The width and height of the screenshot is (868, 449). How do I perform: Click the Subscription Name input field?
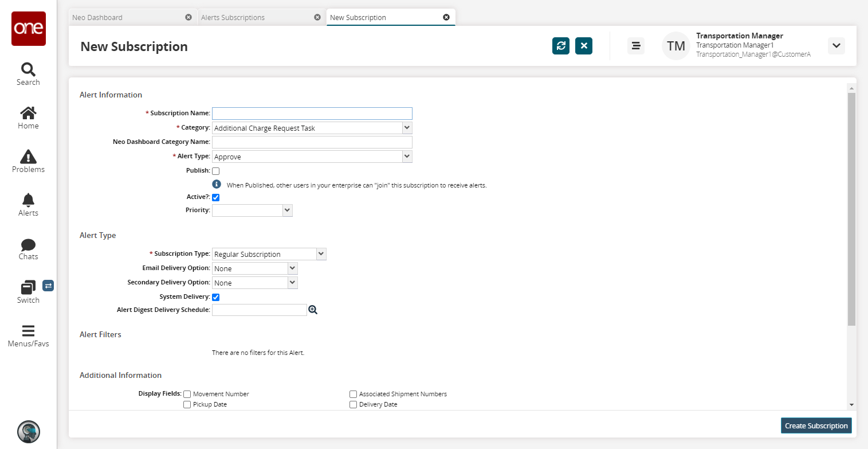click(x=312, y=114)
